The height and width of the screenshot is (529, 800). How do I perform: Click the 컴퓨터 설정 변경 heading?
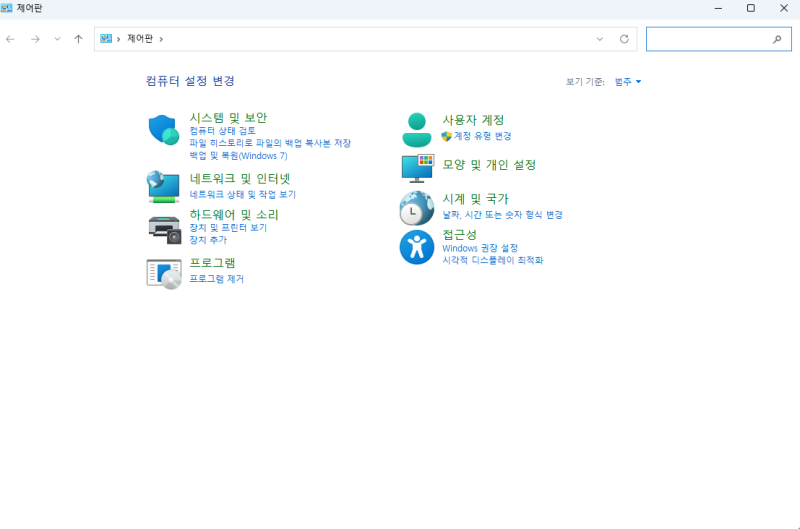click(x=190, y=81)
